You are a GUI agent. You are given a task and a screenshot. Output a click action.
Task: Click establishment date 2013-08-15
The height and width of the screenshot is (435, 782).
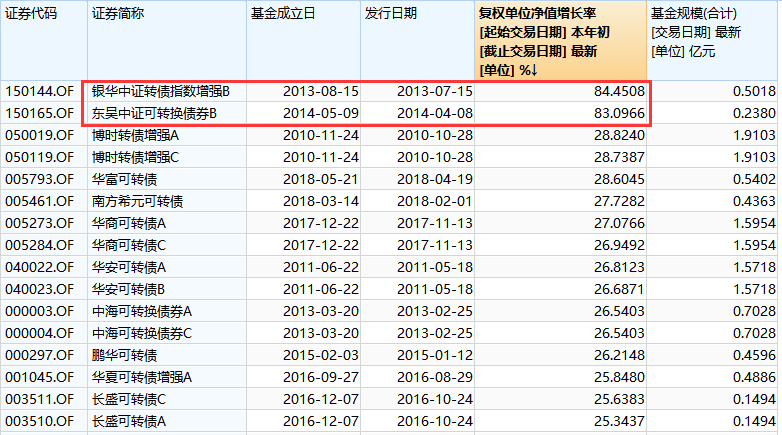coord(321,91)
